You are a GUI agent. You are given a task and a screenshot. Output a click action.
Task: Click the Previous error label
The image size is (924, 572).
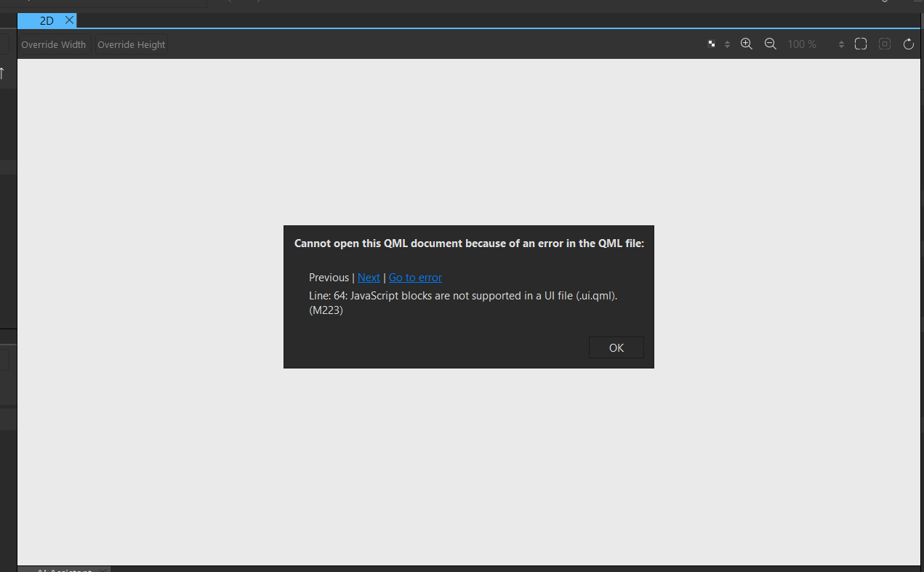(x=329, y=278)
